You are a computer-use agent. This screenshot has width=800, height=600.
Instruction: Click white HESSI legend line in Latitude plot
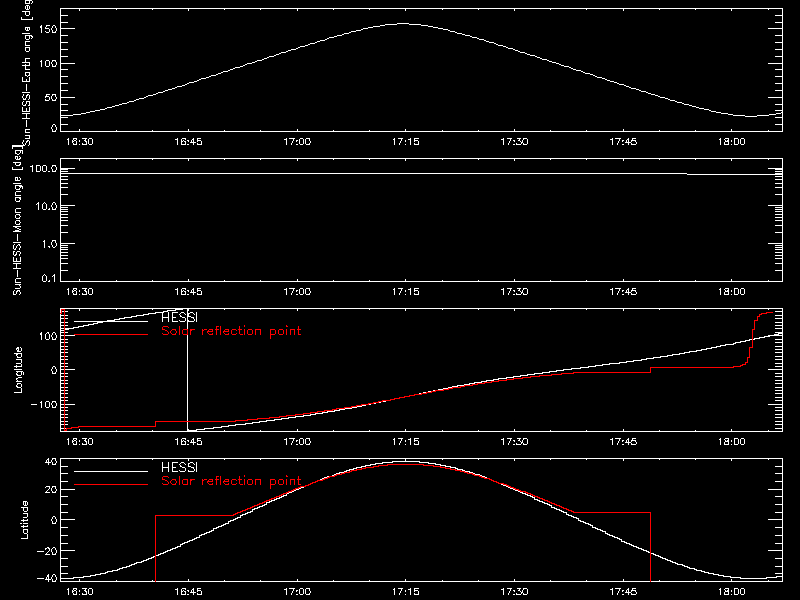coord(111,471)
